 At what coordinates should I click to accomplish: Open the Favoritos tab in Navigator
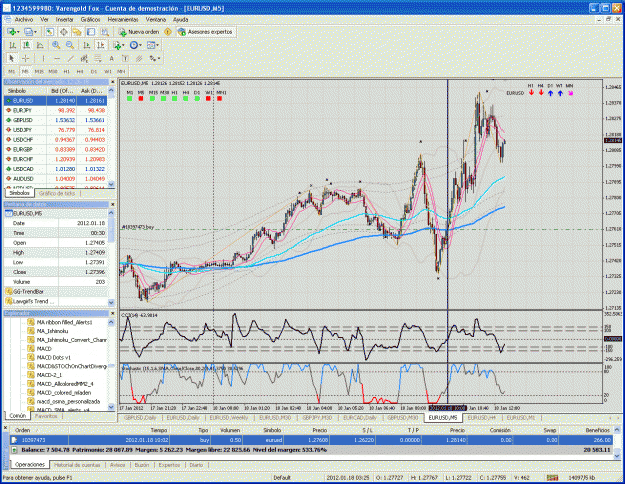pos(46,416)
